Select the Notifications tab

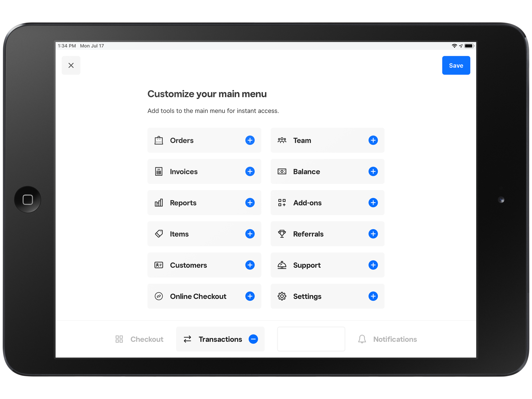(387, 339)
